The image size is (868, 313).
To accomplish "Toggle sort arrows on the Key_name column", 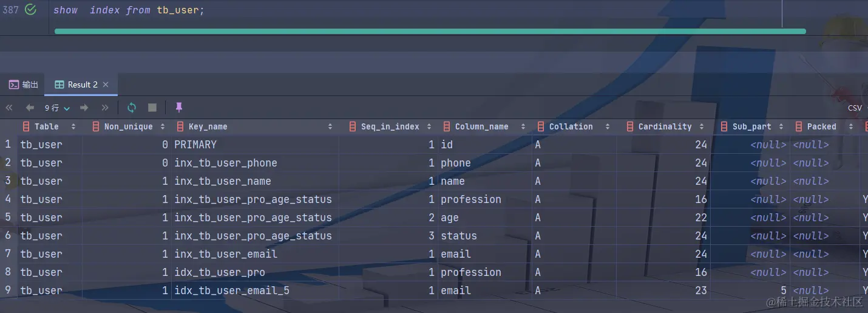I will click(x=330, y=126).
